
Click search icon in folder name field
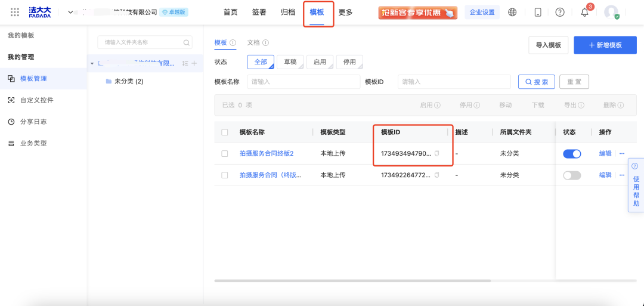187,42
